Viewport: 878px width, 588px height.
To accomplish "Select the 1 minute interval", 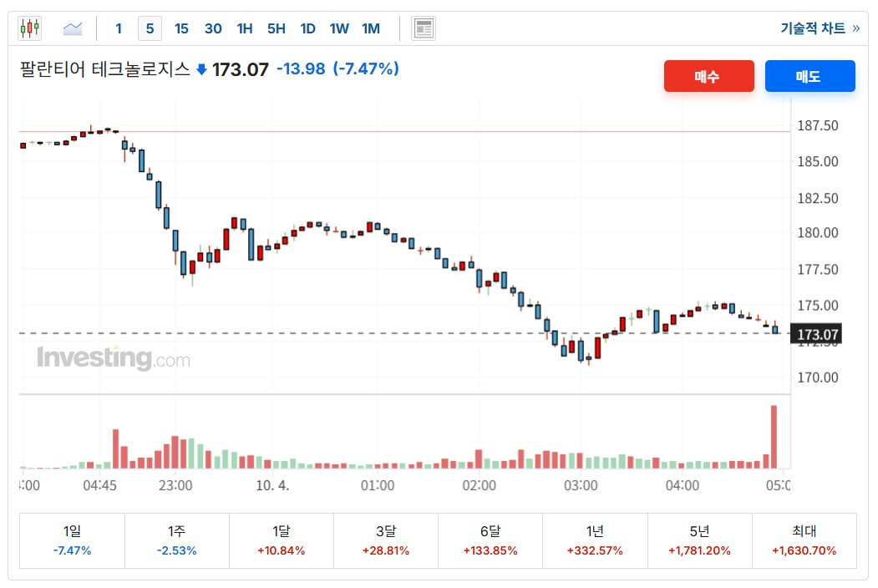I will [x=119, y=28].
